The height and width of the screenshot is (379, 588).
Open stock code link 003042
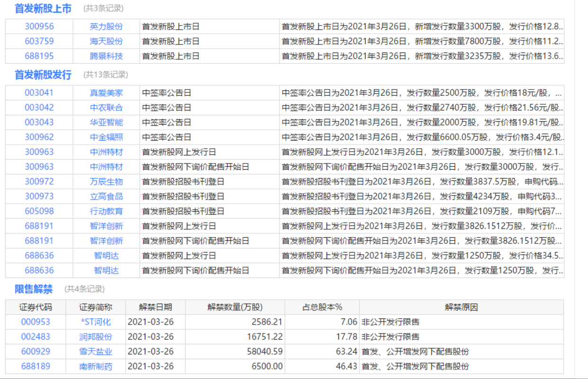coord(39,108)
